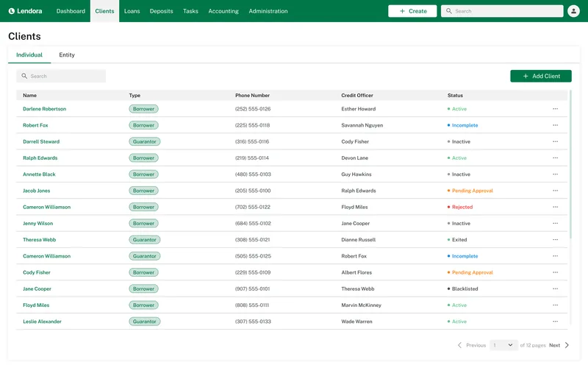
Task: Select the Clients navigation tab
Action: pos(104,11)
